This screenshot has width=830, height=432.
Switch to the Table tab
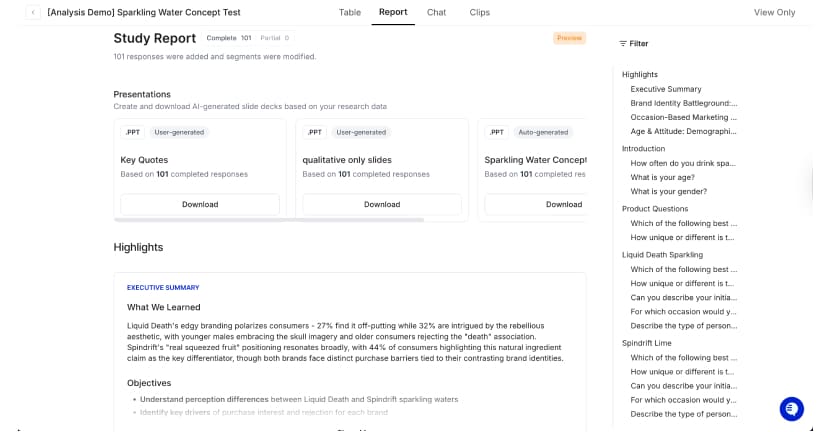tap(349, 12)
